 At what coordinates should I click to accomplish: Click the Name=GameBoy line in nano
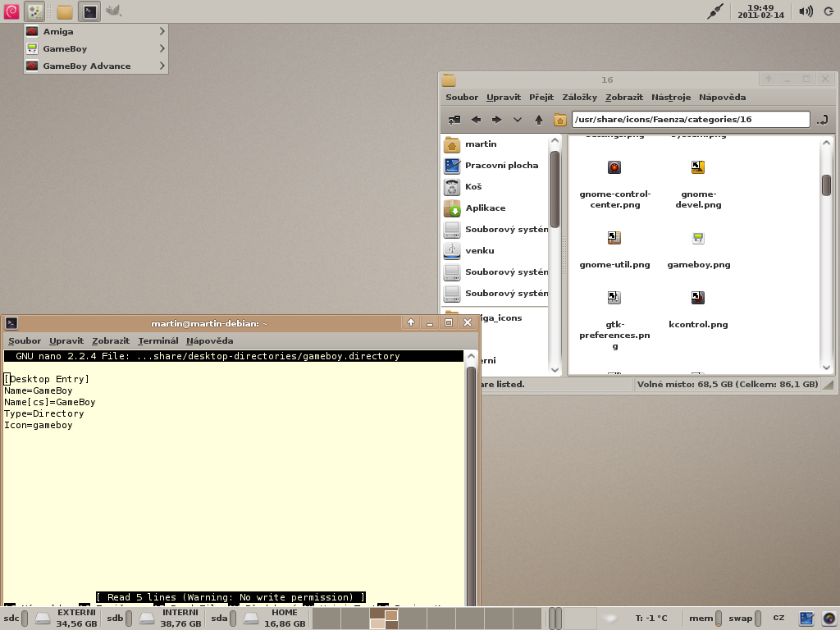(39, 390)
